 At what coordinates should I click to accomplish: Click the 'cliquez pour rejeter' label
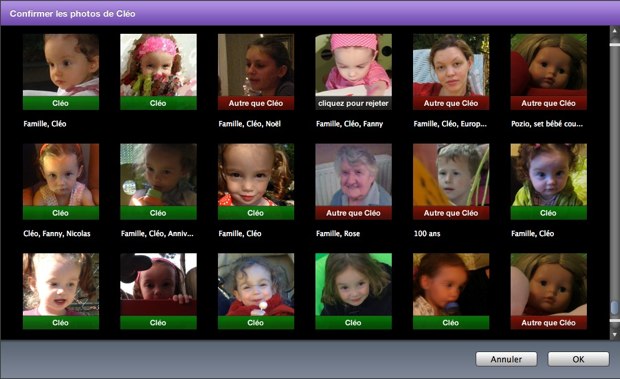pyautogui.click(x=353, y=103)
